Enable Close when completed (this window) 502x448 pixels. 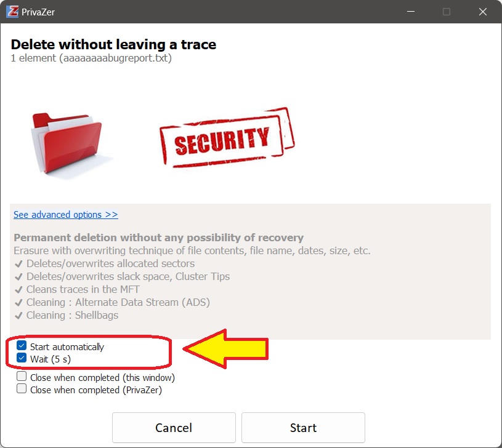pos(22,377)
